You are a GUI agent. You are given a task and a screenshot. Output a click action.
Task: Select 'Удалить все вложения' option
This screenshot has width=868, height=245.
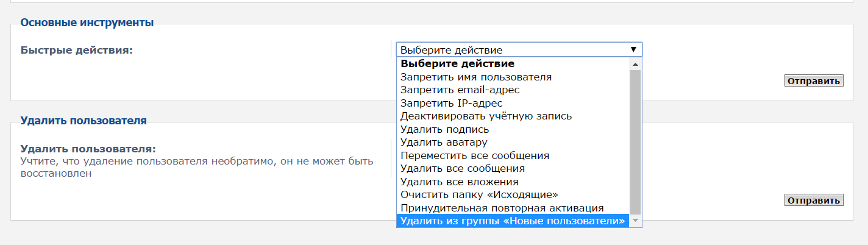pos(459,182)
